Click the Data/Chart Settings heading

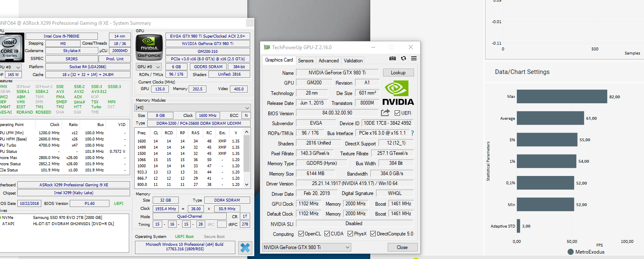pos(522,72)
